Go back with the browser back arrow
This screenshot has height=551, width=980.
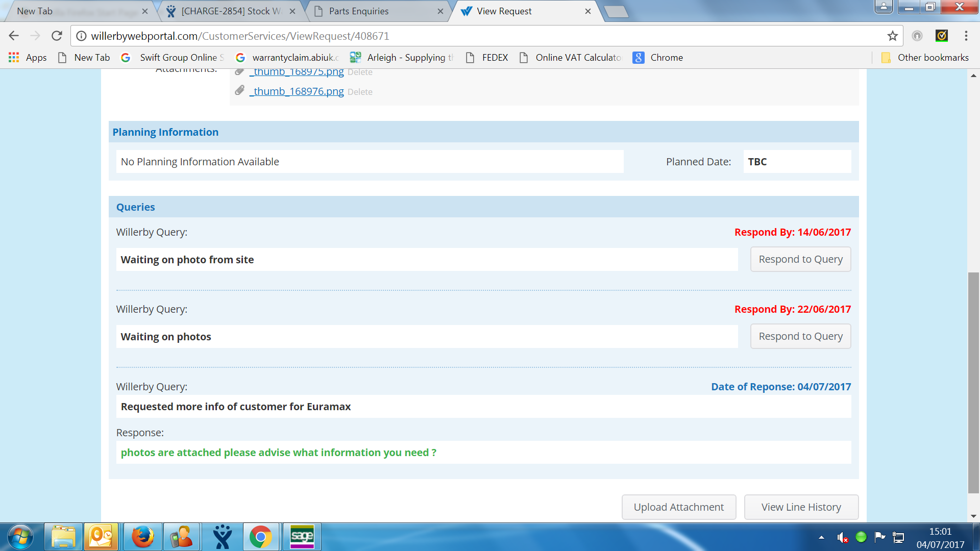(14, 36)
